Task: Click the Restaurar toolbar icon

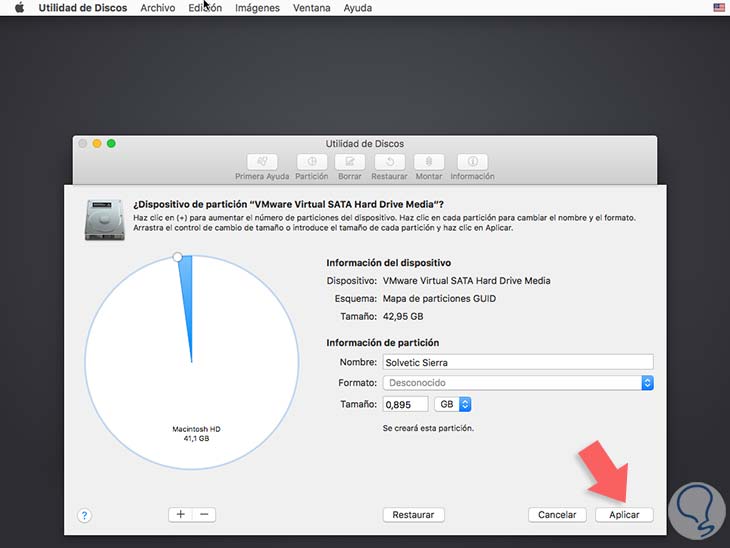Action: (389, 162)
